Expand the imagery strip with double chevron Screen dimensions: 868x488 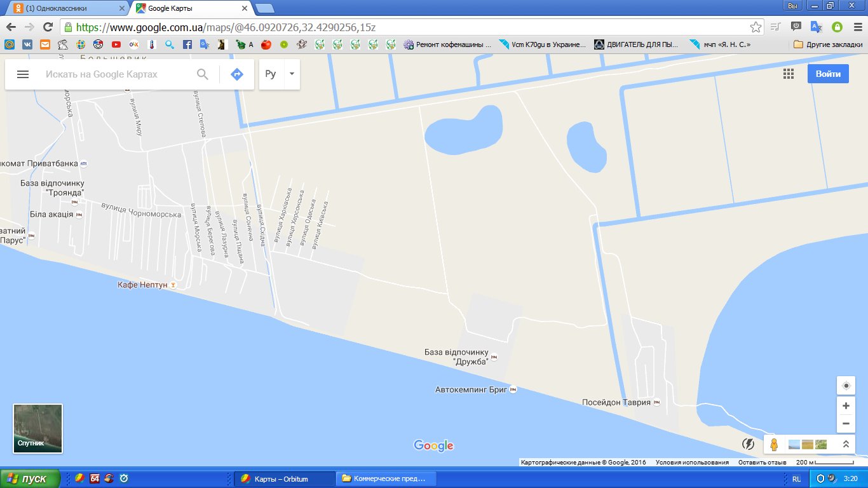846,444
